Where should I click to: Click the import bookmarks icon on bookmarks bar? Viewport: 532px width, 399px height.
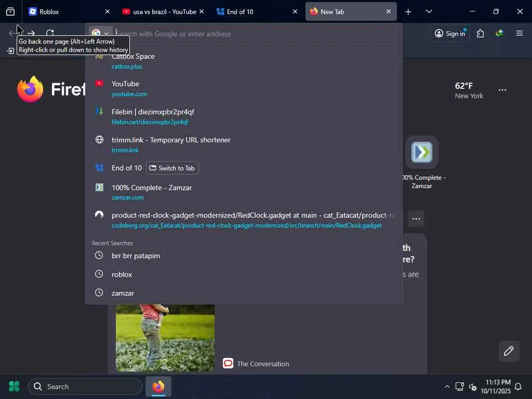click(x=10, y=51)
